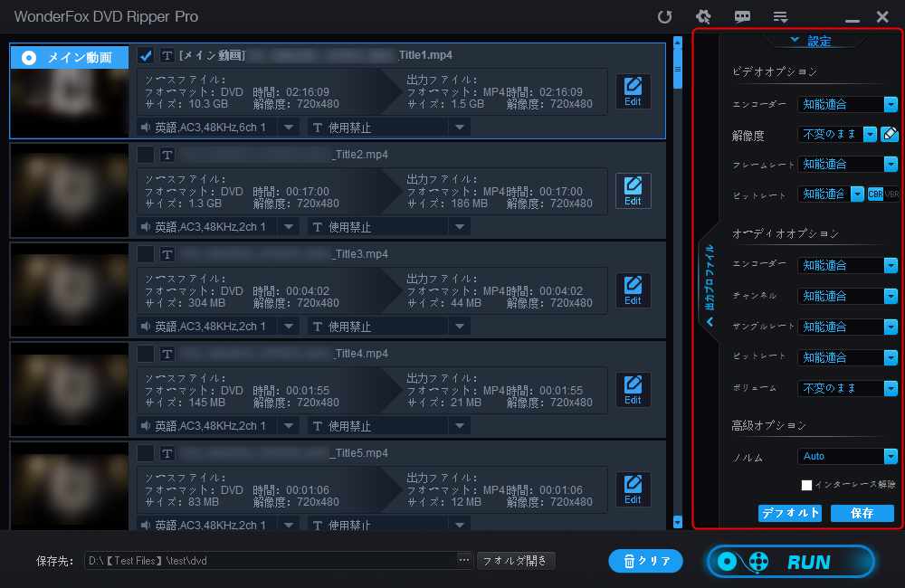
Task: Click the custom resolution pencil icon
Action: [x=890, y=135]
